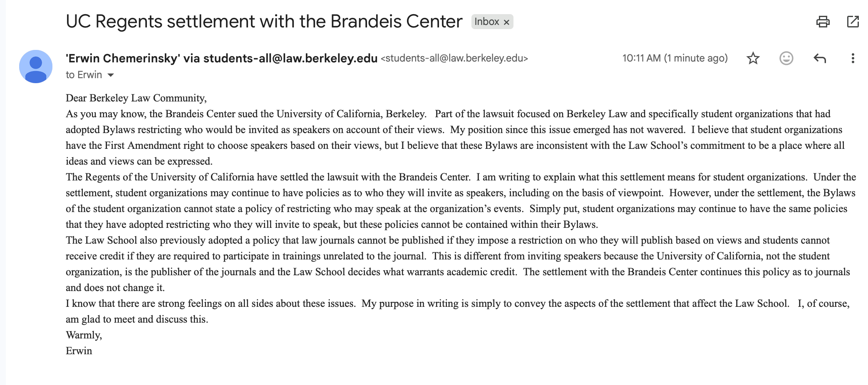Click the 'to Erwin' recipient text
This screenshot has height=385, width=868.
click(x=84, y=75)
